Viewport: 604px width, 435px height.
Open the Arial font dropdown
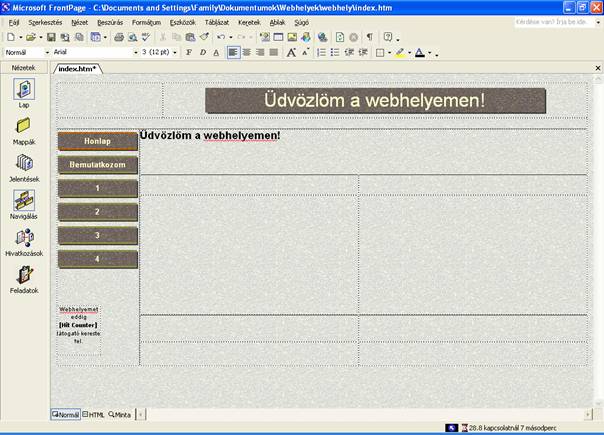pos(134,52)
